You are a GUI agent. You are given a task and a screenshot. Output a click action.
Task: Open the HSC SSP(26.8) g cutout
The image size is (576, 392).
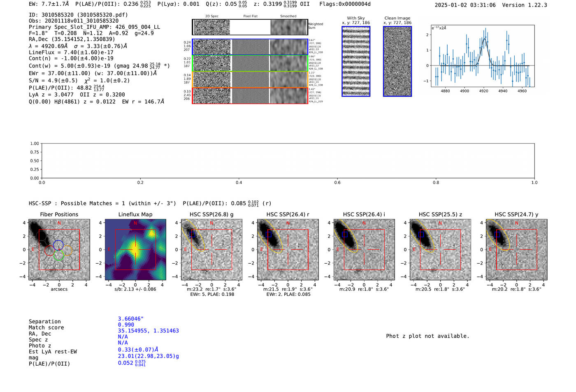pos(212,249)
